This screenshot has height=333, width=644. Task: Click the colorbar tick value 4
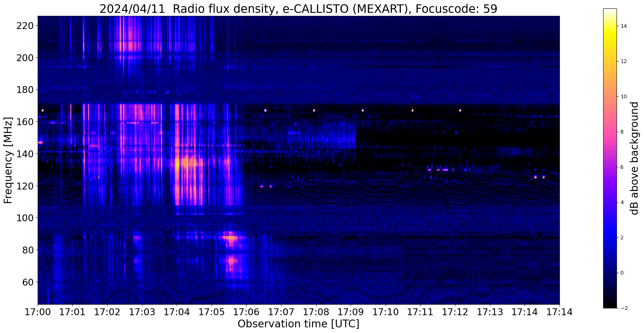point(622,203)
